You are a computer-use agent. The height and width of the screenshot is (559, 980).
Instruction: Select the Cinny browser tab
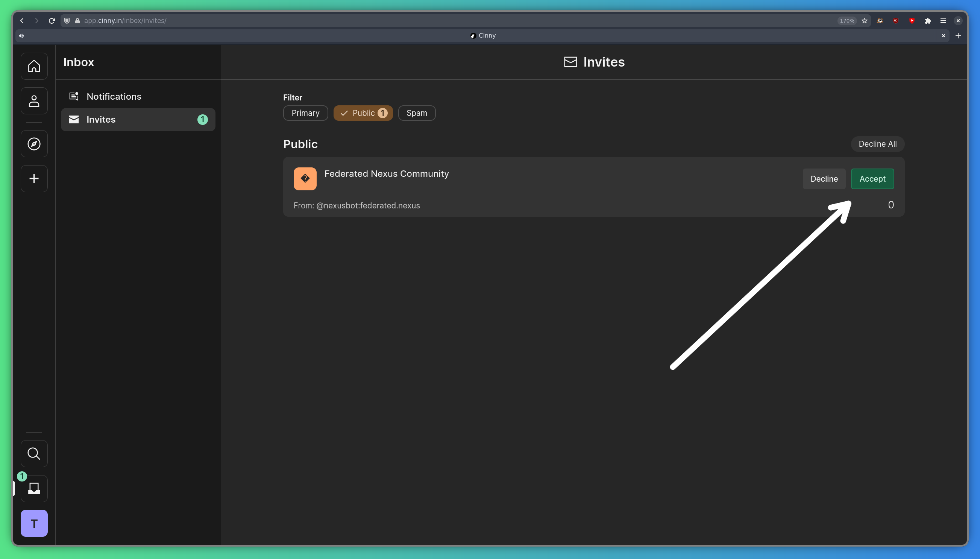point(483,35)
